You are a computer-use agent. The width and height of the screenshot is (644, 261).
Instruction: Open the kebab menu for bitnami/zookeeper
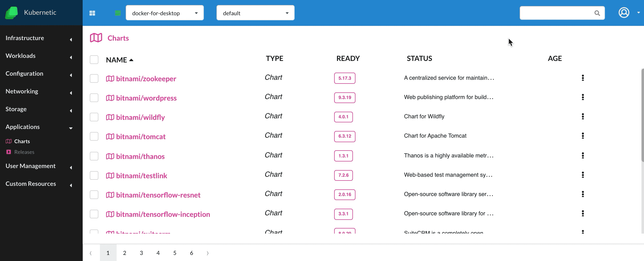pyautogui.click(x=583, y=78)
